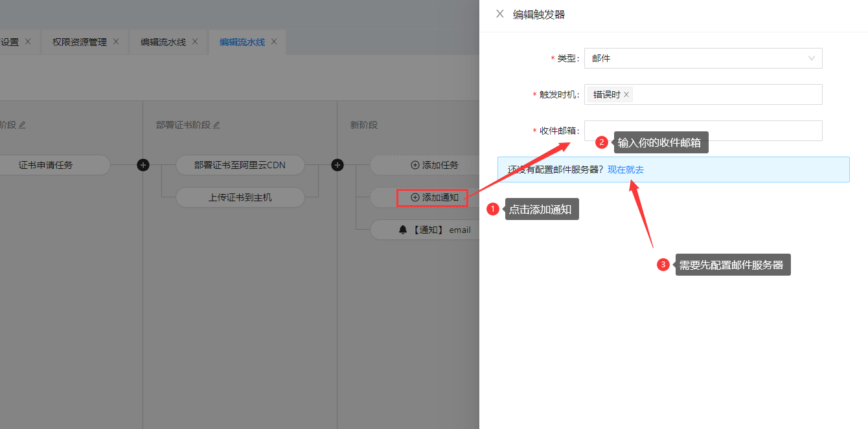The image size is (868, 429).
Task: Remove the 错误时 tag via its x
Action: coord(626,94)
